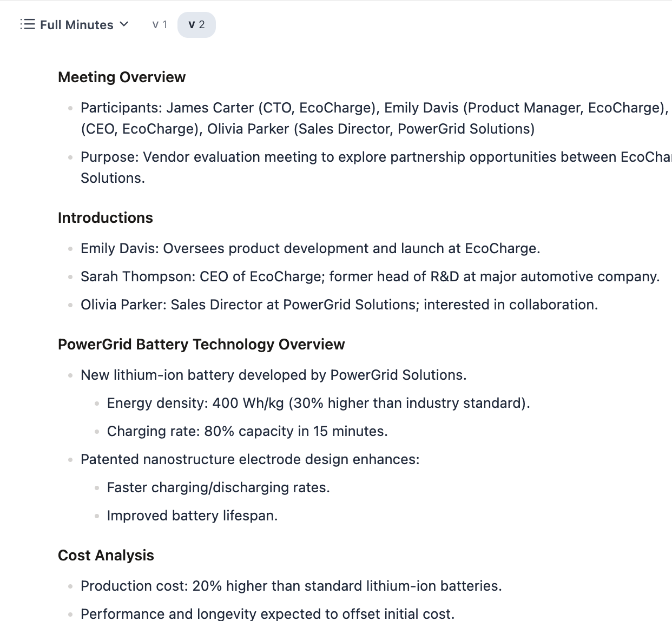Click the PowerGrid Battery Technology Overview heading

tap(201, 345)
